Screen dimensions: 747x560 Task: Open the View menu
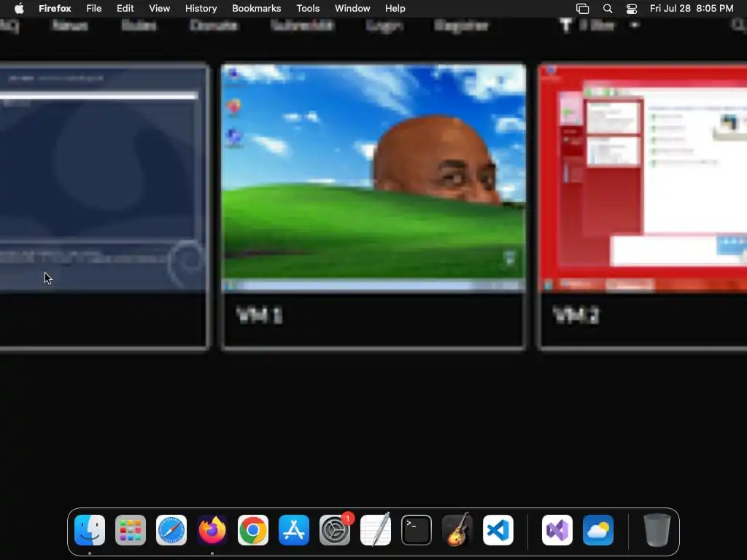tap(160, 8)
